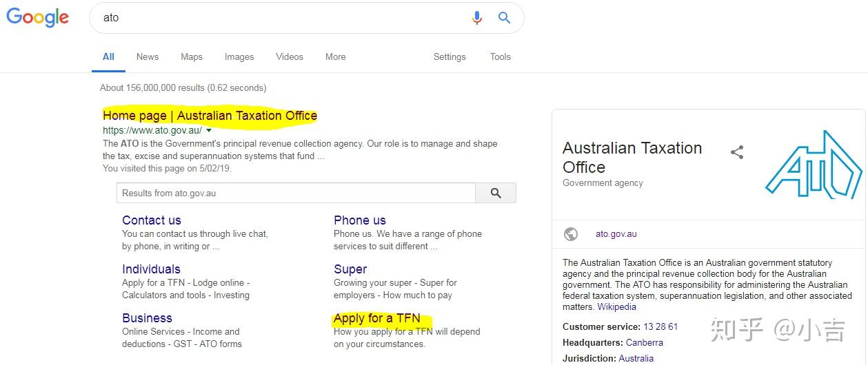This screenshot has width=868, height=365.
Task: Open the More search categories menu
Action: point(336,57)
